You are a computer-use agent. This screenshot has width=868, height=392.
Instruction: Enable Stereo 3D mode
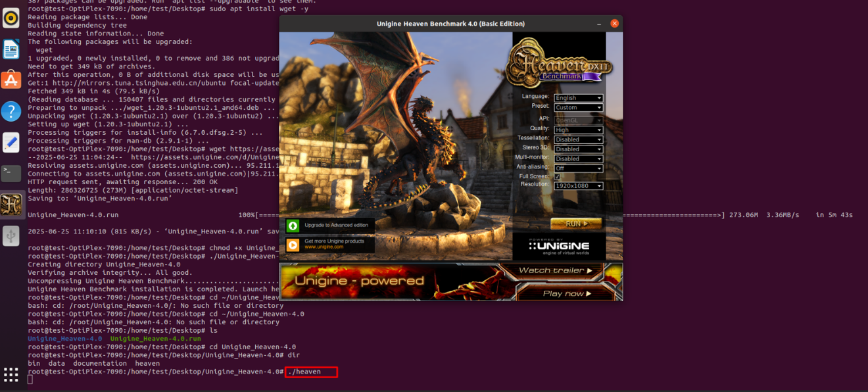[x=578, y=148]
